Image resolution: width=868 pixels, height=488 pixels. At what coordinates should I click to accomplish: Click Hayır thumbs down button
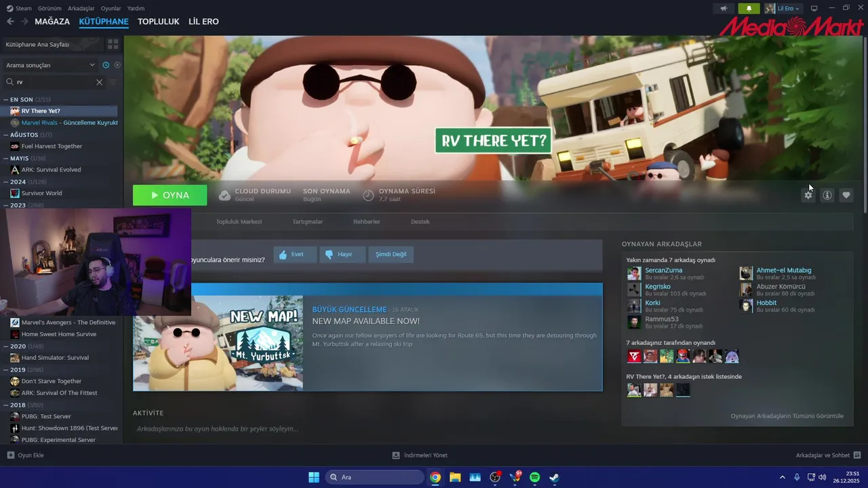(342, 255)
